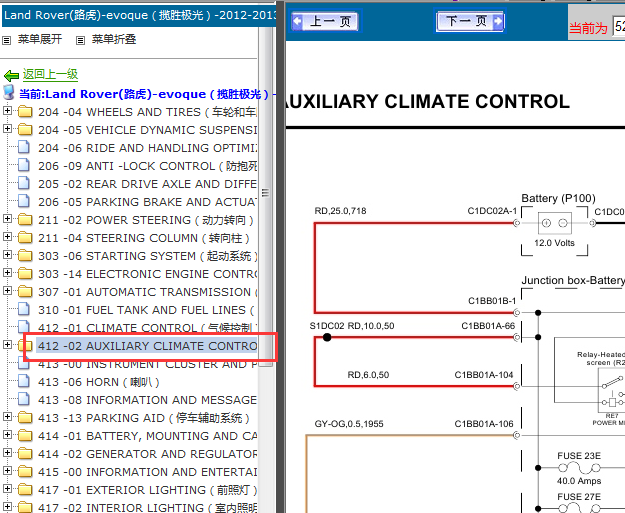Open 206-09 ANTI-LOCK CONTROL document icon

click(24, 165)
